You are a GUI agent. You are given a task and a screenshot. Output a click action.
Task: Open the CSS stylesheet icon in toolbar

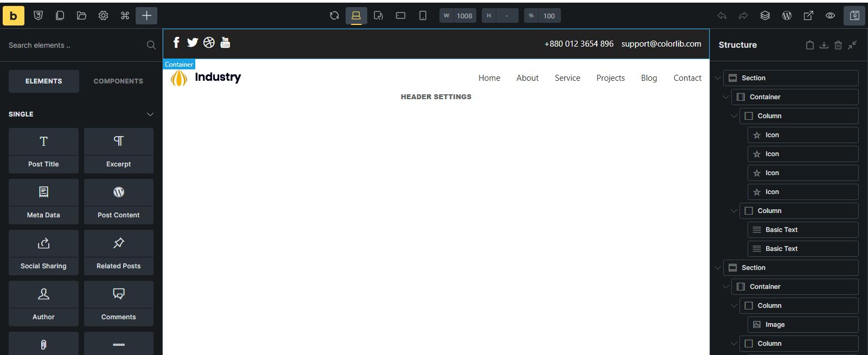[38, 16]
